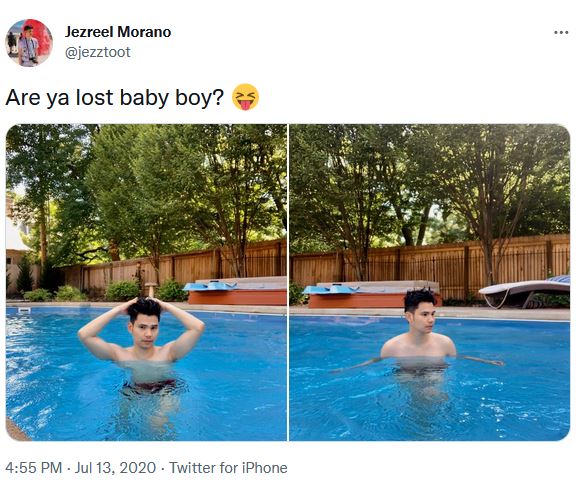The height and width of the screenshot is (485, 576).
Task: Click the blue pool float in left photo
Action: [x=210, y=286]
